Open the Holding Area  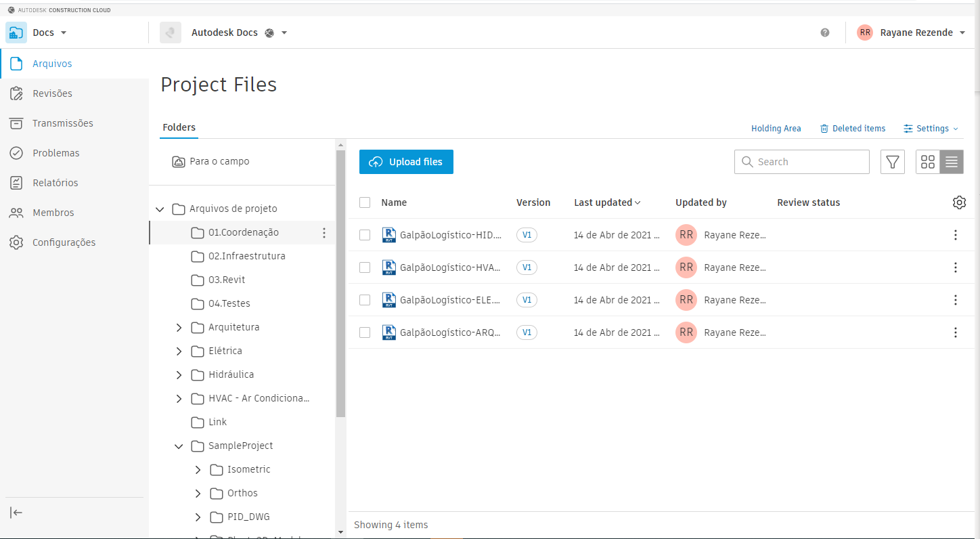pos(776,128)
